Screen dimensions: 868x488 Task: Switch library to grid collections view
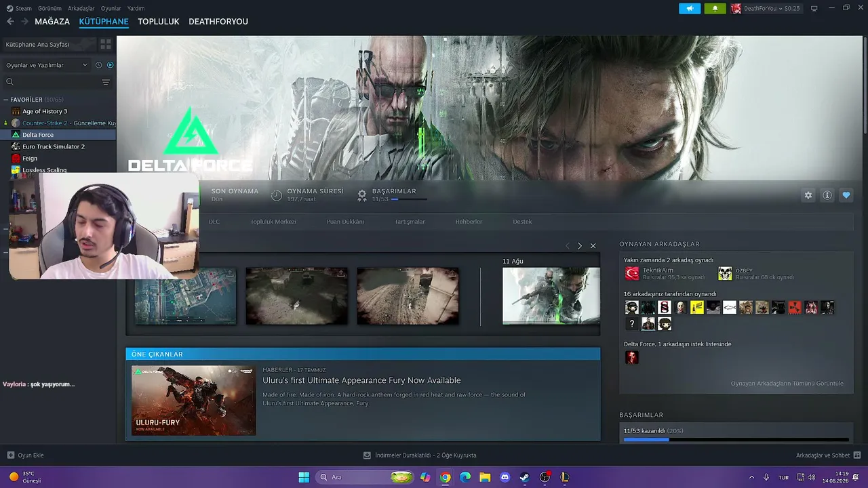point(106,44)
